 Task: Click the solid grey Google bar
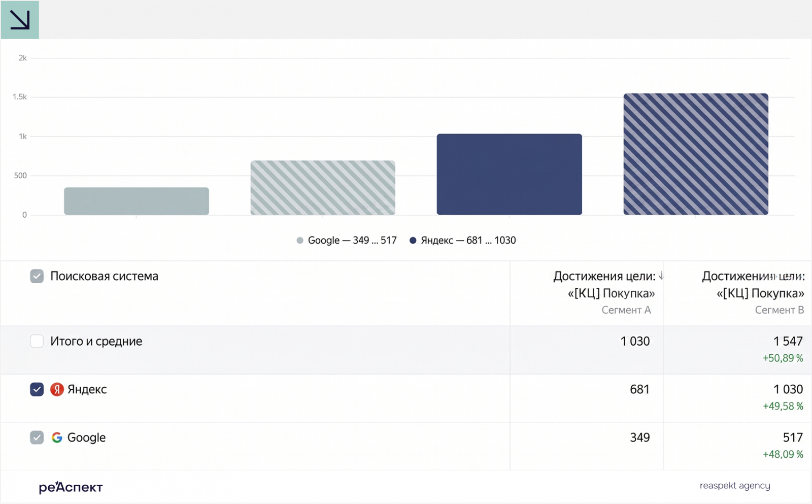tap(137, 201)
